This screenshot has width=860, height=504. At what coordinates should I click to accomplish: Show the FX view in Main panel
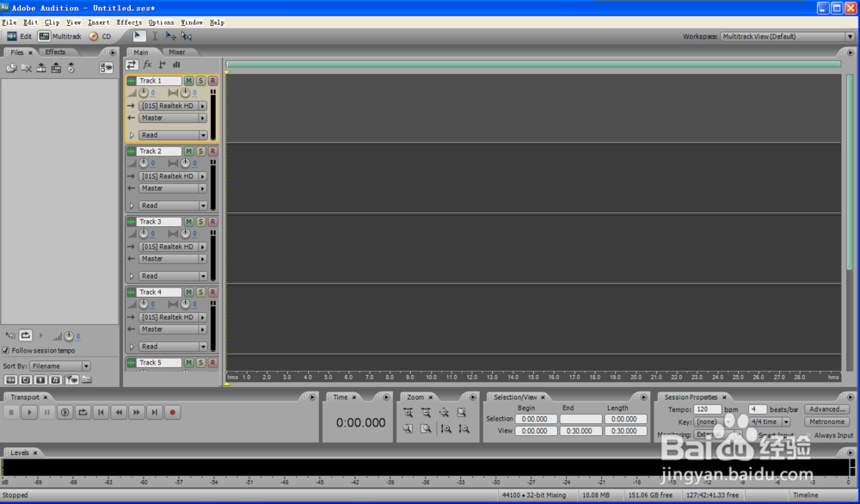tap(147, 65)
